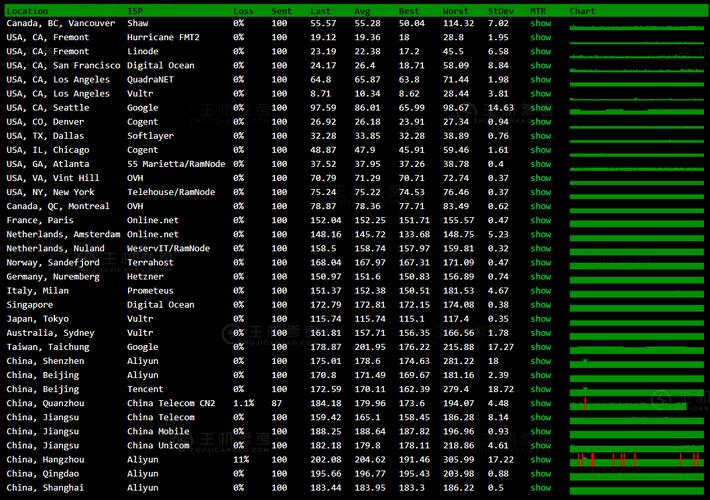
Task: Click show in the Telehouse/RamNode row
Action: (x=541, y=192)
